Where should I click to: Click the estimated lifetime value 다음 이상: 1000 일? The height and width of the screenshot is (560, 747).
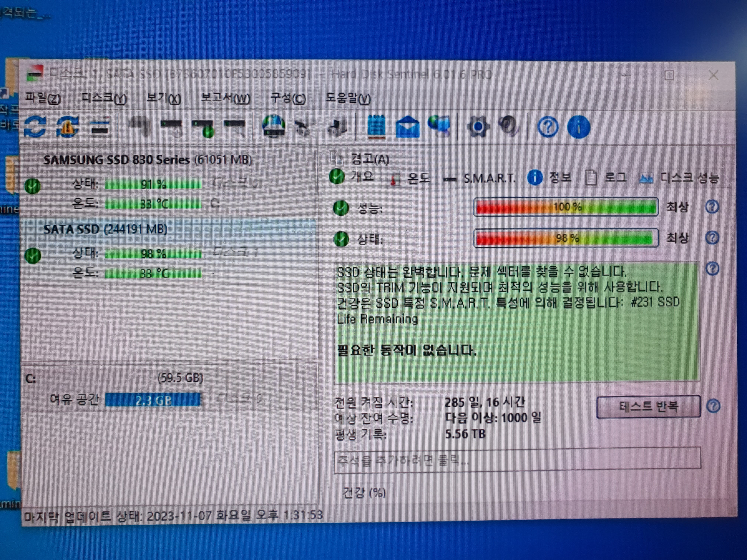493,418
